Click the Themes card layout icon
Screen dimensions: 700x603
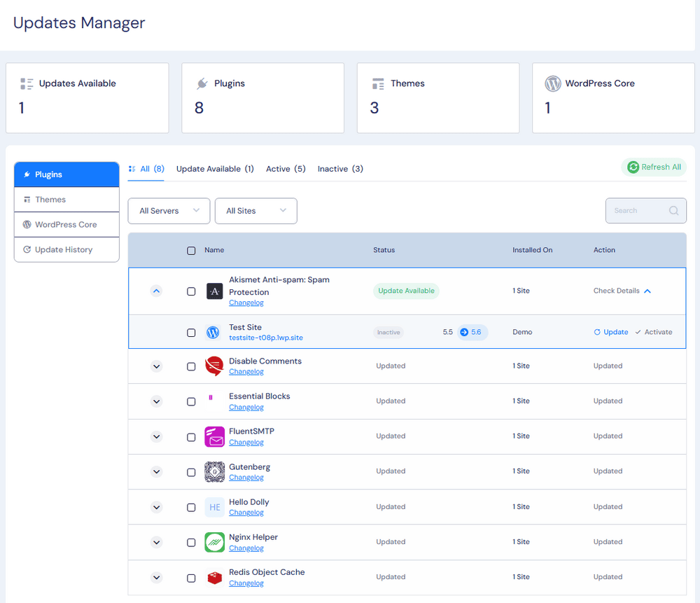pyautogui.click(x=378, y=84)
